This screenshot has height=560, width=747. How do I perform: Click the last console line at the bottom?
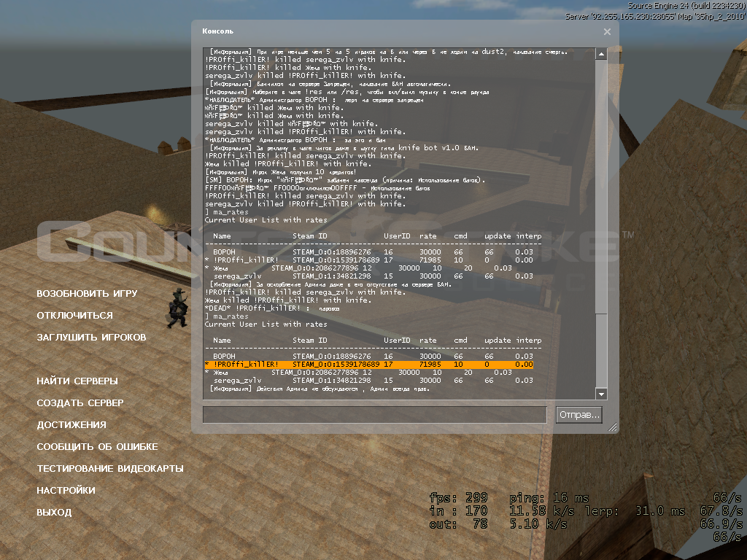(x=320, y=389)
